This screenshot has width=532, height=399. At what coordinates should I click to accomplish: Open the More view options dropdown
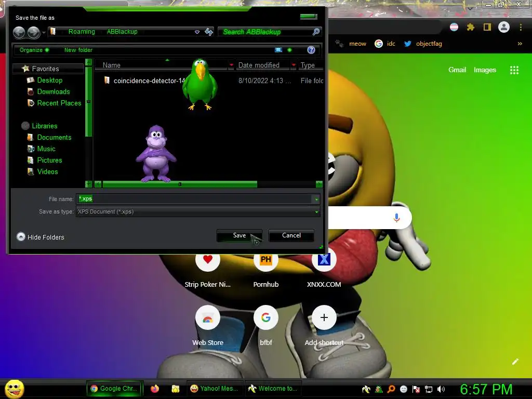pos(289,50)
